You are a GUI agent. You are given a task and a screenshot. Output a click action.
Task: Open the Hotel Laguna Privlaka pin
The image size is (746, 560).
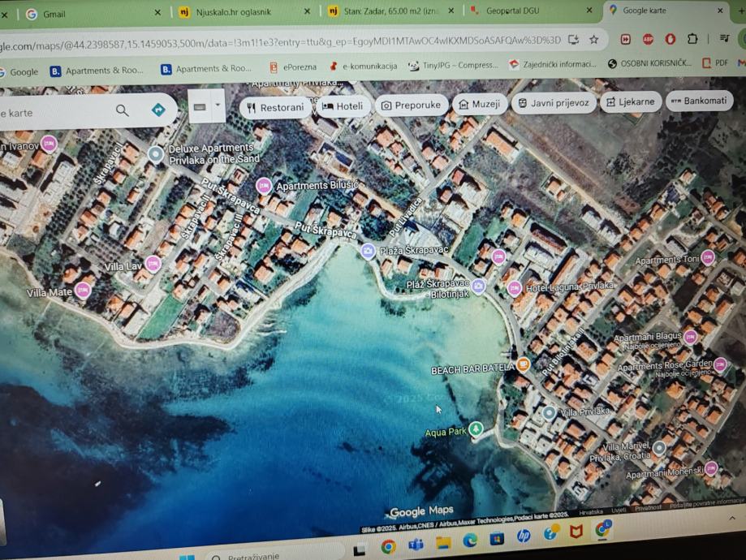[515, 288]
